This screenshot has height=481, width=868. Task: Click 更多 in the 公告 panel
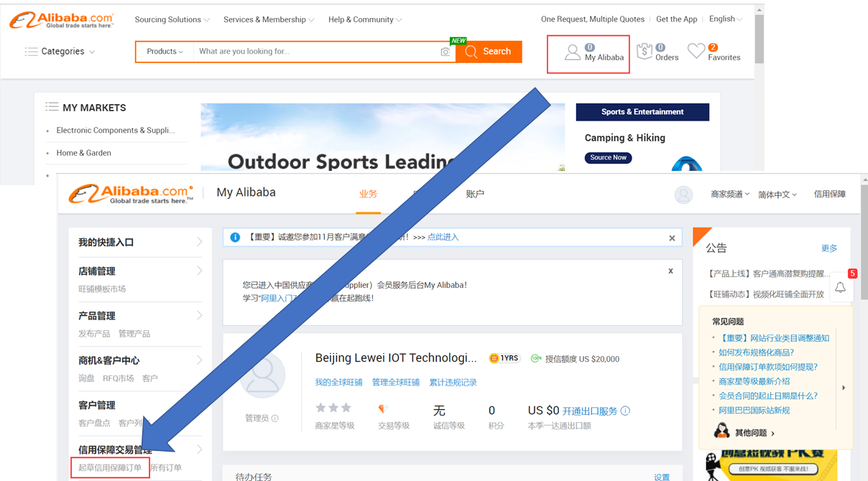point(829,248)
